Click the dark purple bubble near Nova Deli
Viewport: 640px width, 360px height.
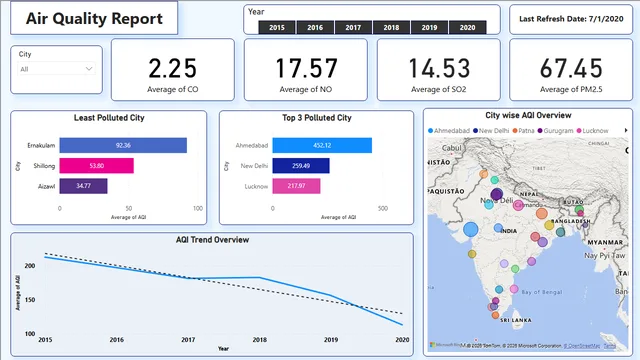(497, 194)
